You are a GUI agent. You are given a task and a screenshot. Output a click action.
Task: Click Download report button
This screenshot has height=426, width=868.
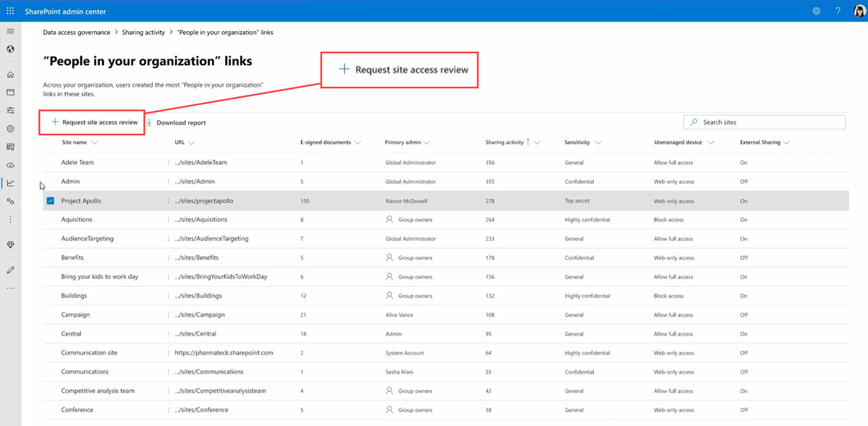pyautogui.click(x=176, y=123)
